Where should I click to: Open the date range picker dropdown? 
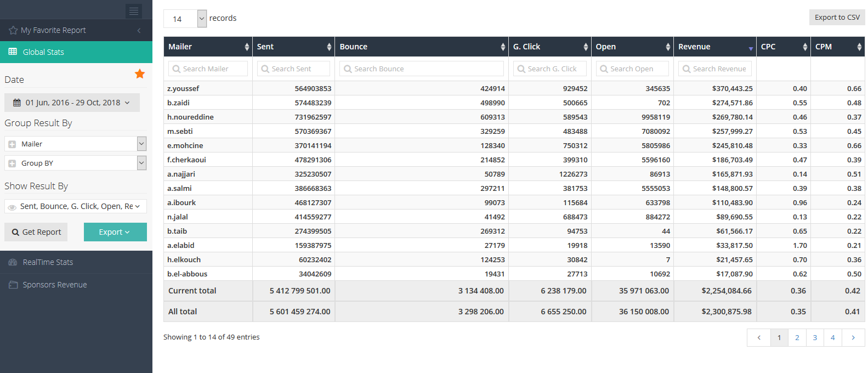click(72, 103)
